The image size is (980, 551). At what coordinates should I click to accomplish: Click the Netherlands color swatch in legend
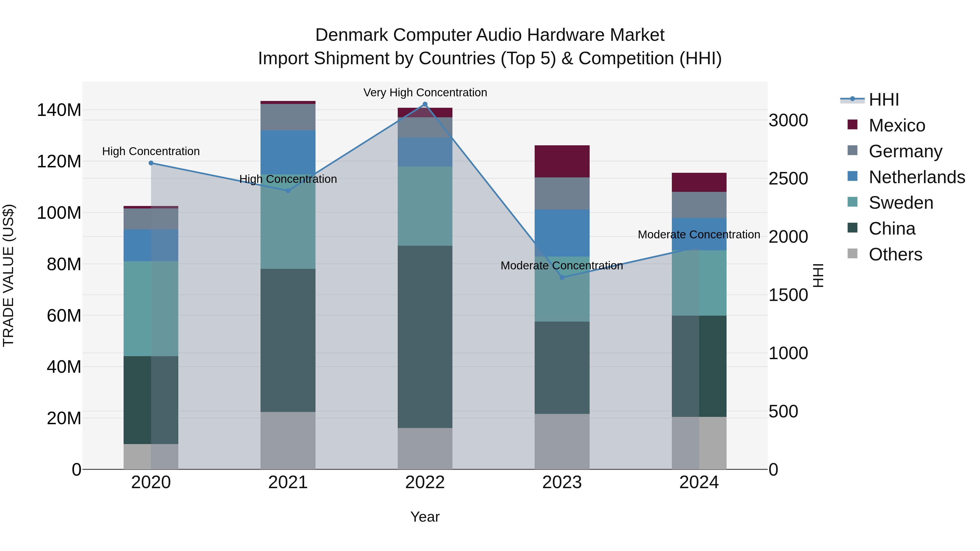[853, 176]
